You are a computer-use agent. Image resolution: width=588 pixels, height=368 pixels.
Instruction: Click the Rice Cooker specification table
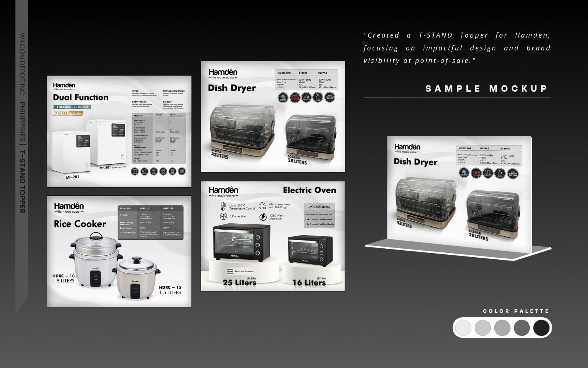[151, 223]
